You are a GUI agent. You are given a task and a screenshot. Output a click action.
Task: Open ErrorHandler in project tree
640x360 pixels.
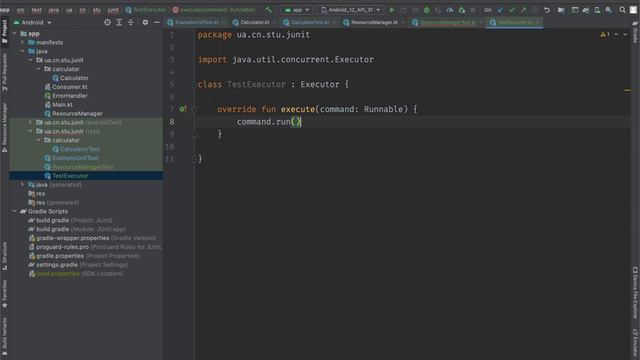point(66,96)
